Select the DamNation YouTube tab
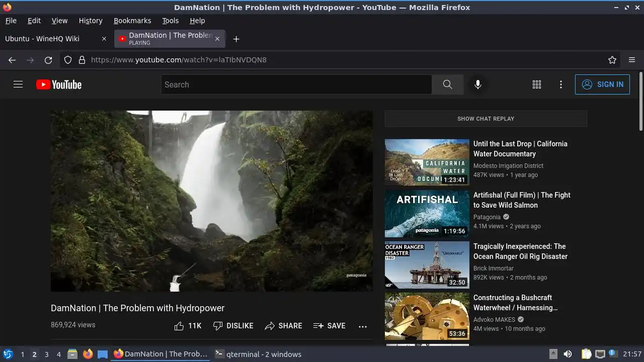Image resolution: width=644 pixels, height=362 pixels. (x=170, y=39)
